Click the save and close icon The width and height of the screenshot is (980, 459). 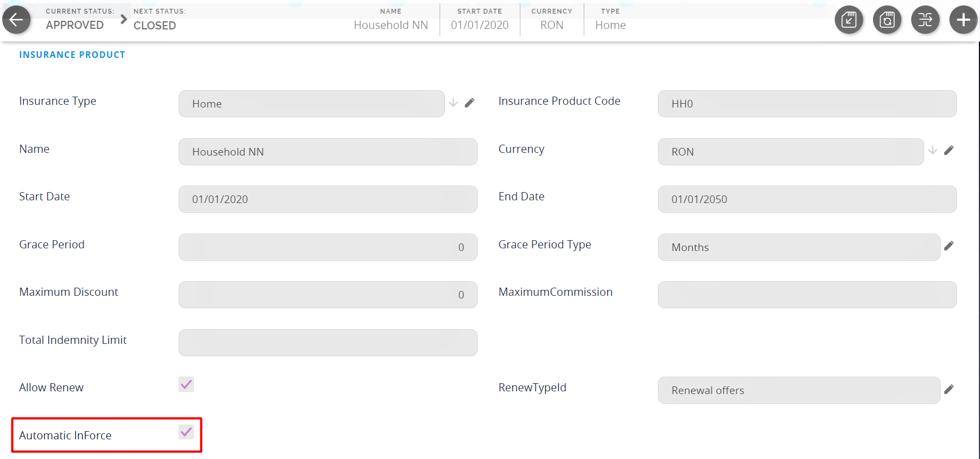pos(848,20)
